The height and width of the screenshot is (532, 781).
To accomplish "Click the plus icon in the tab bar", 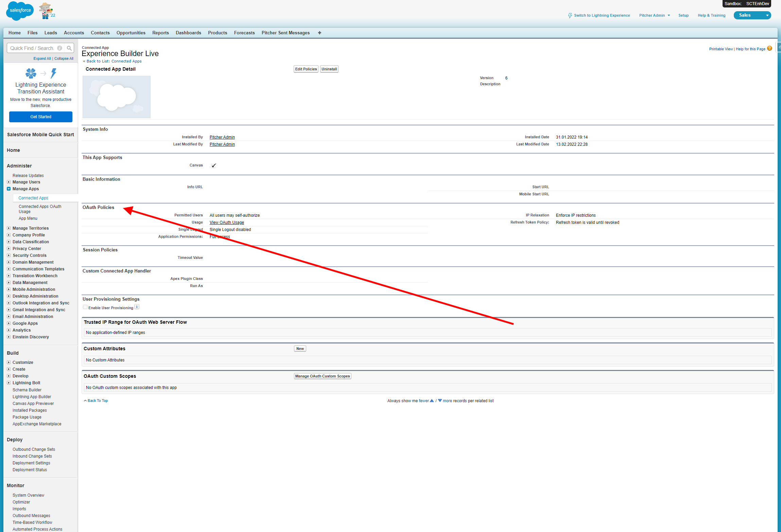I will (x=319, y=33).
